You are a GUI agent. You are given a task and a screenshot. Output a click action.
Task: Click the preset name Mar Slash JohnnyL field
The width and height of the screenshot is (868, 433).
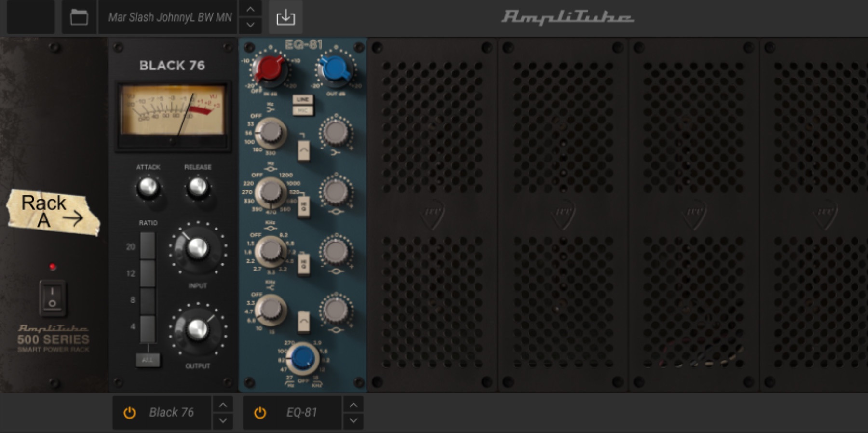tap(169, 18)
